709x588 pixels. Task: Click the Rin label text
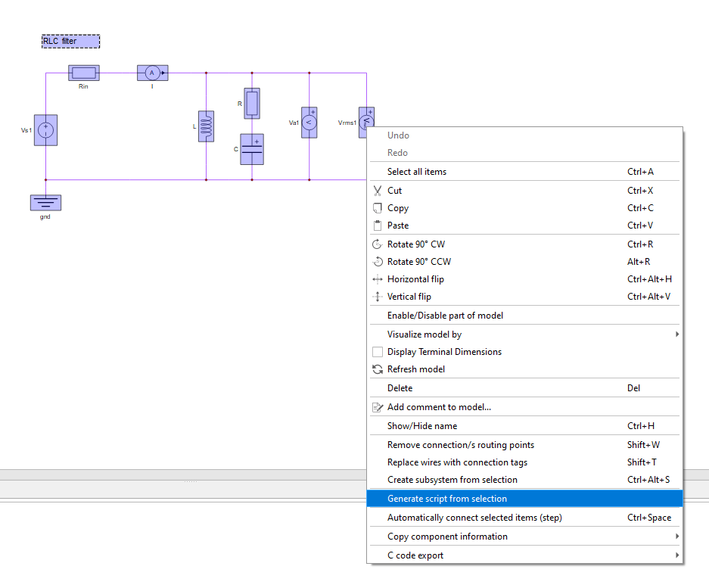[83, 86]
